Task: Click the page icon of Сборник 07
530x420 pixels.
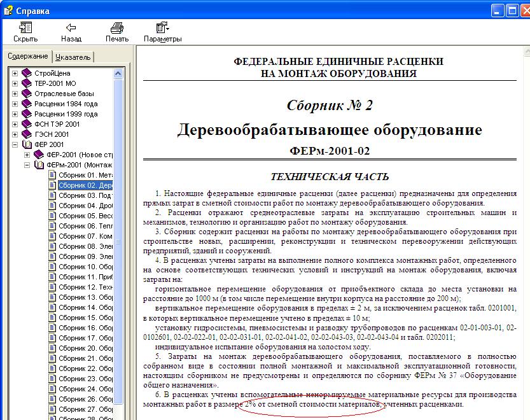Action: tap(52, 235)
